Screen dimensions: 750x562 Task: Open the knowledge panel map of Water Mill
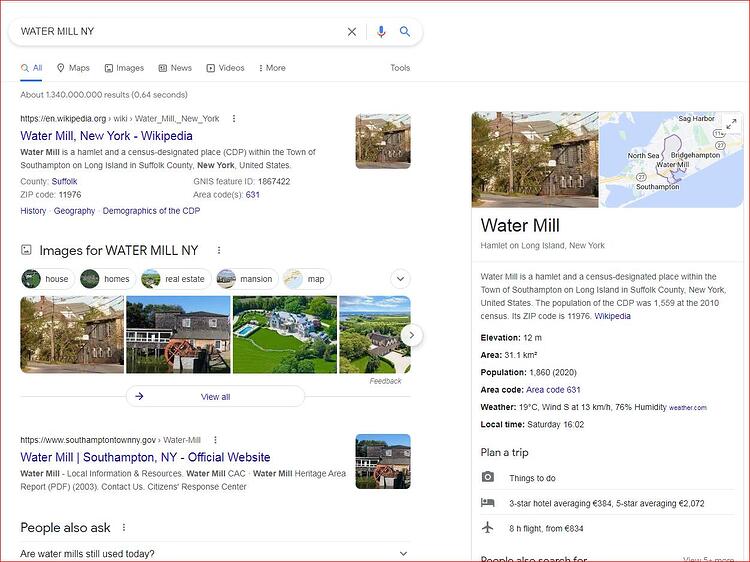click(x=671, y=159)
